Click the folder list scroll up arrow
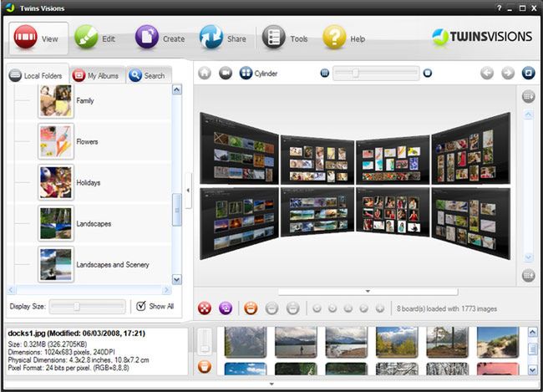Viewport: 543px width, 392px height. (176, 89)
